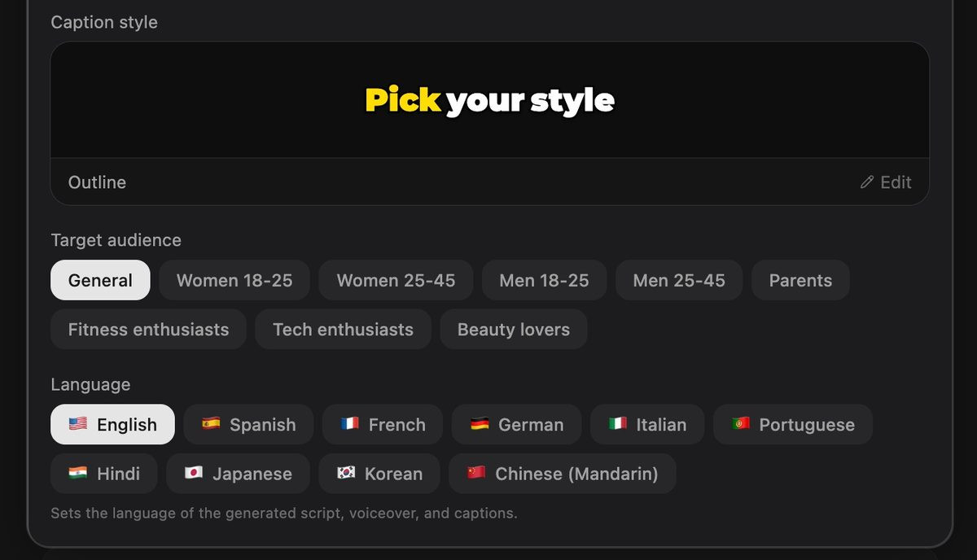Choose Women 18-25 audience
This screenshot has height=560, width=977.
[234, 280]
